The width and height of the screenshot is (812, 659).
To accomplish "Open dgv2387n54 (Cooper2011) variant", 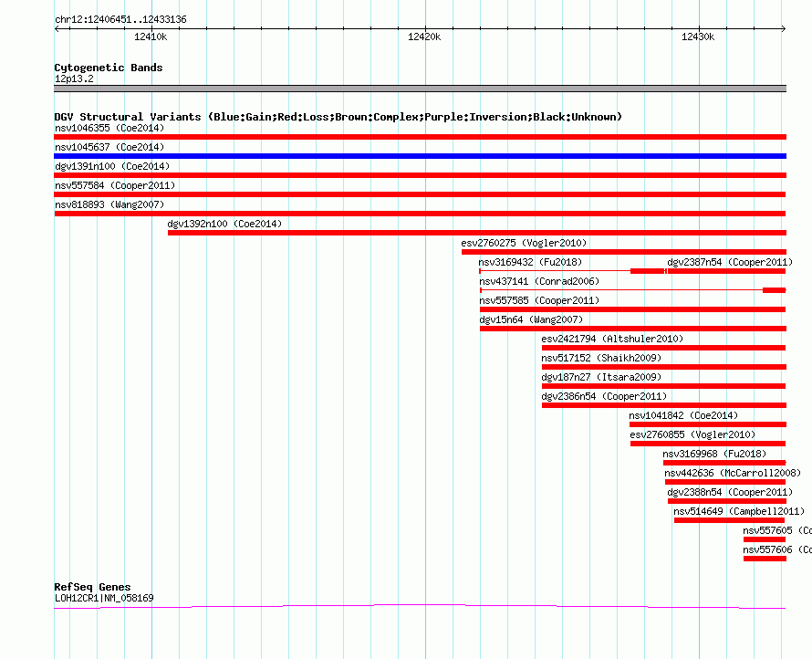I will pos(730,262).
